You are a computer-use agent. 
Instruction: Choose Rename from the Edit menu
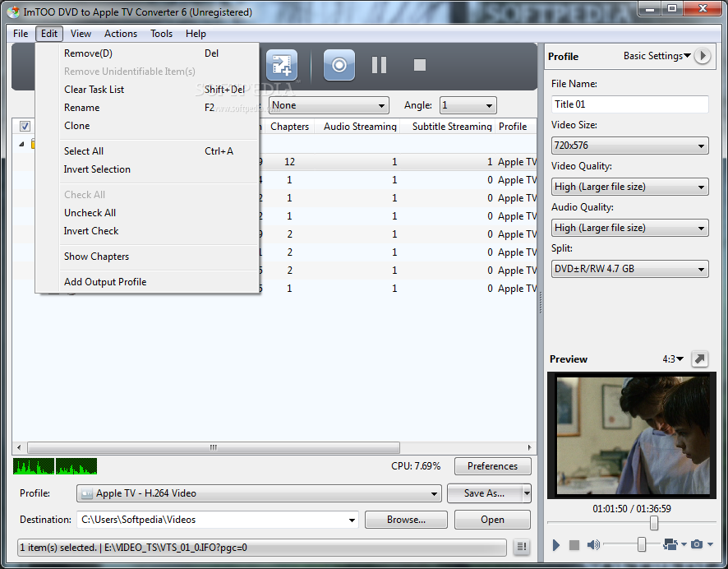147,108
